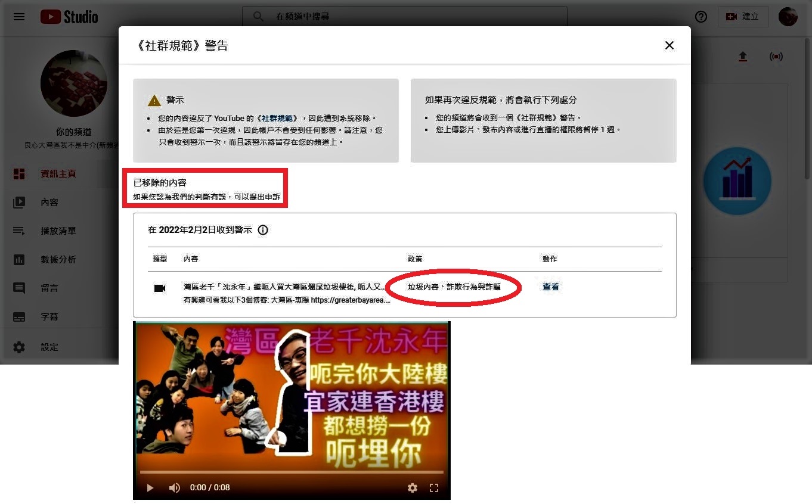Click the upload video arrow icon
This screenshot has width=812, height=504.
(742, 57)
